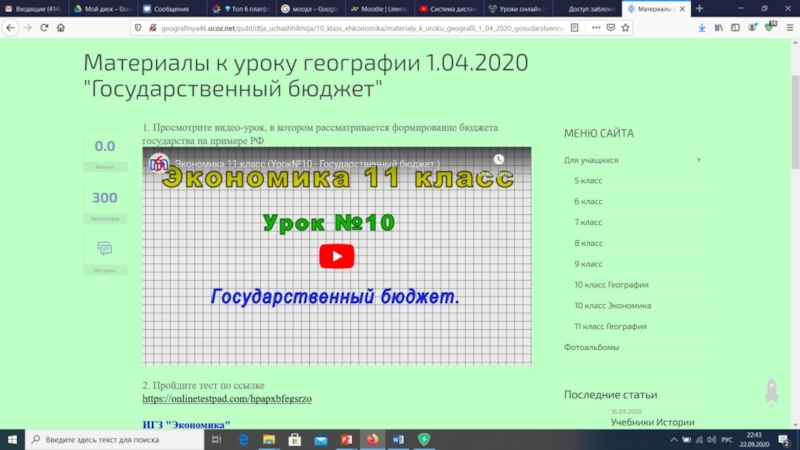Open PowerPoint from the taskbar
Screen dimensions: 800x450
(x=347, y=439)
